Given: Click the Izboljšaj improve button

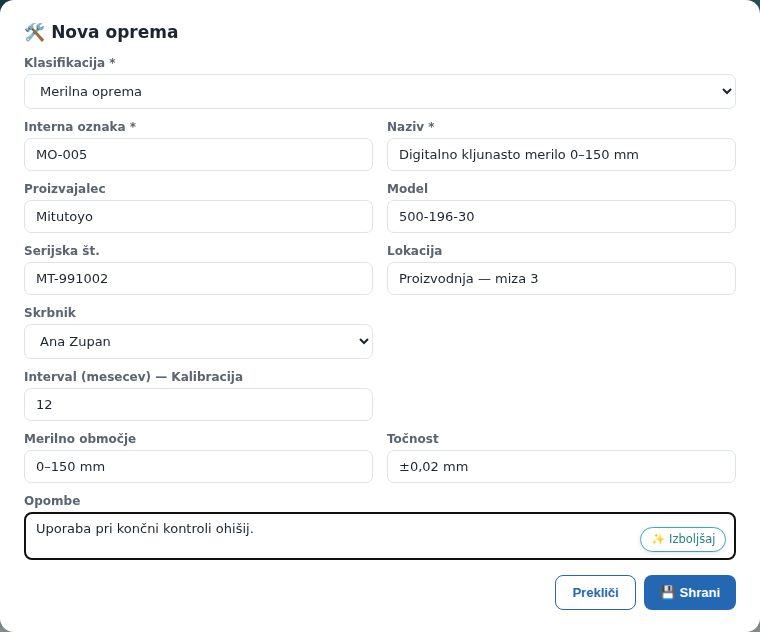Looking at the screenshot, I should pyautogui.click(x=683, y=539).
